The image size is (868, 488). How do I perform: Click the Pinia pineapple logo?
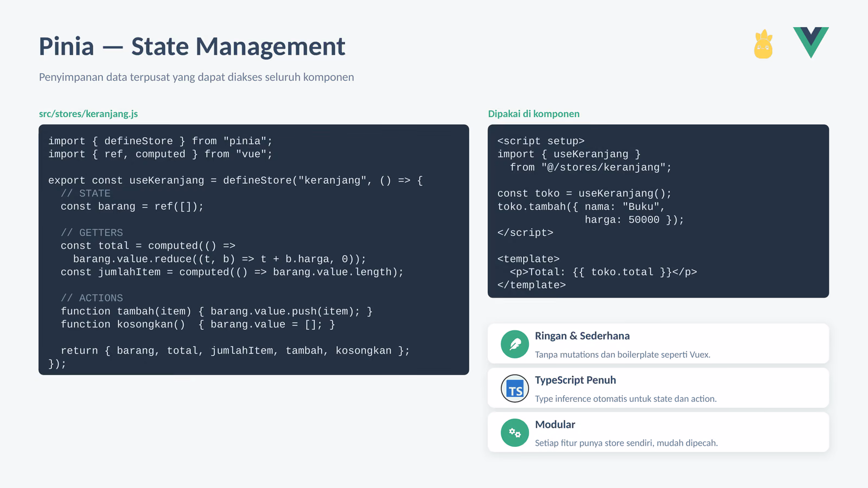763,44
